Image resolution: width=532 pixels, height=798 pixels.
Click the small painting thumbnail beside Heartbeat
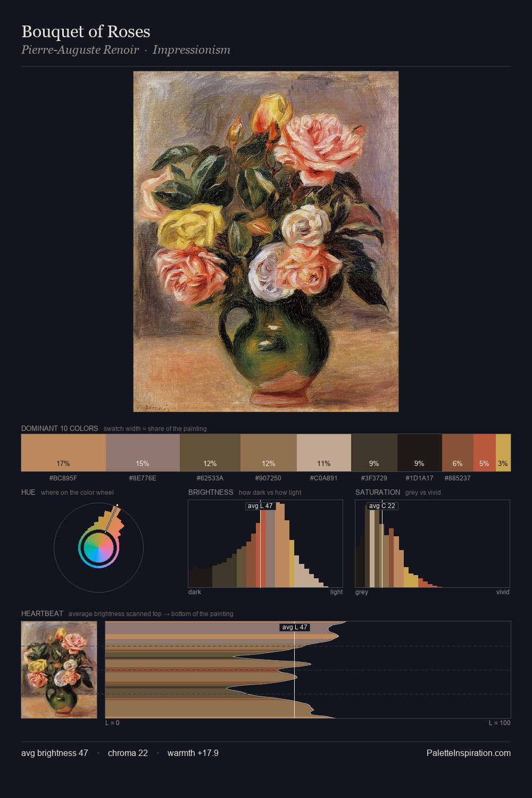coord(59,670)
